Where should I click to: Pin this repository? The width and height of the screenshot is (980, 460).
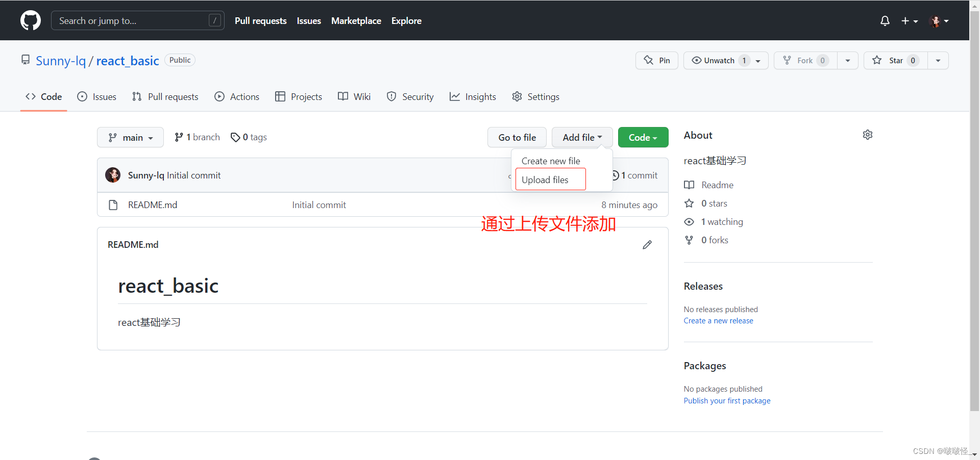click(x=657, y=60)
